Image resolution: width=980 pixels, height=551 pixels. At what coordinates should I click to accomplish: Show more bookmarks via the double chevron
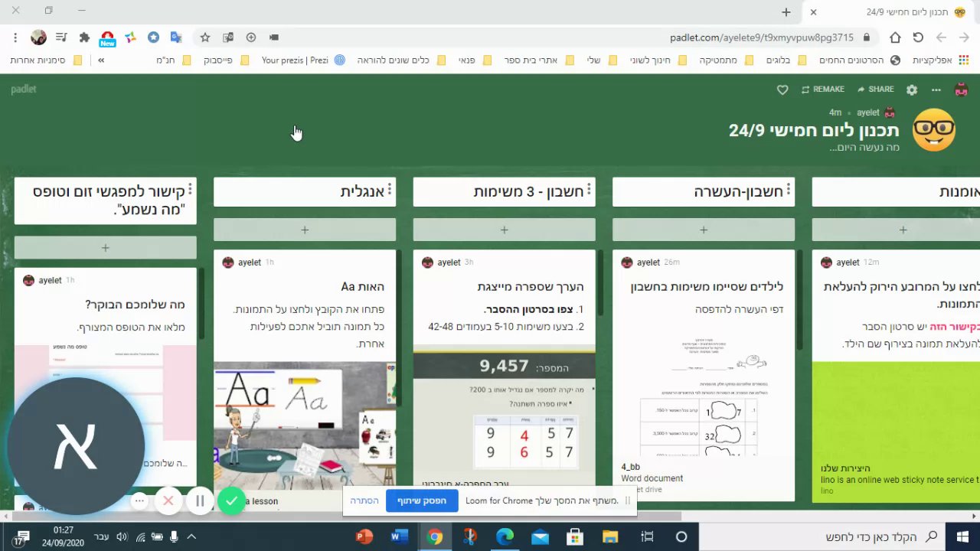click(101, 60)
